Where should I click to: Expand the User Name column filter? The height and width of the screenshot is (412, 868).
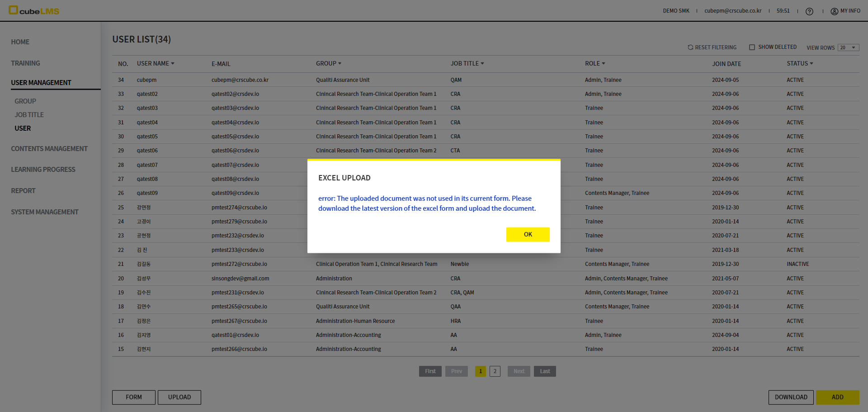(x=173, y=64)
